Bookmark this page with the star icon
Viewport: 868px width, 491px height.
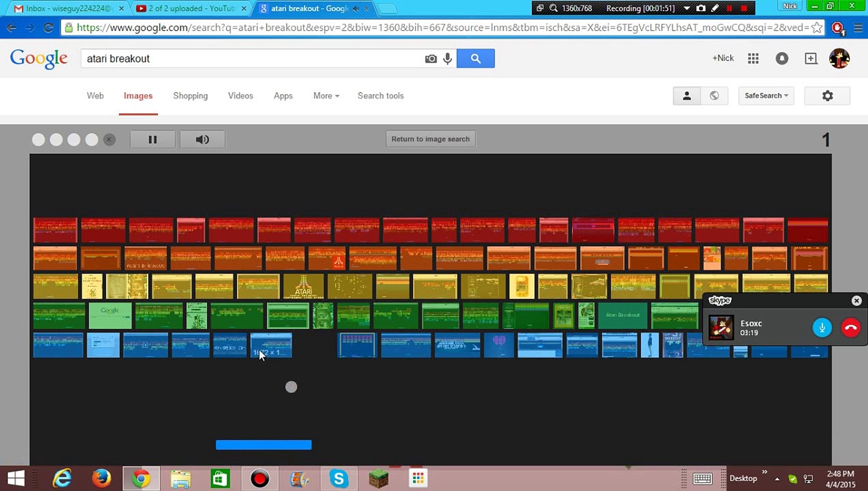click(817, 28)
